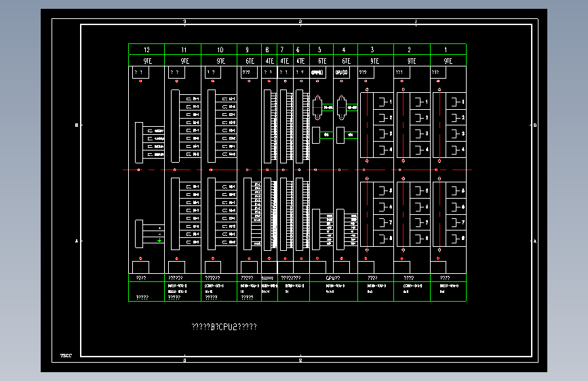Click zone marker 'B' on right border
Screen dimensions: 588x381
point(535,125)
